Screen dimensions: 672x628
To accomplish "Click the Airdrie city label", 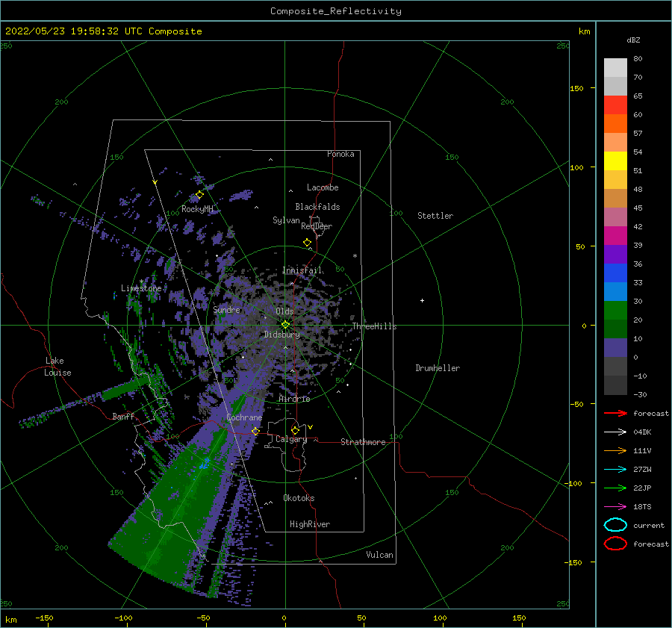I will point(294,399).
